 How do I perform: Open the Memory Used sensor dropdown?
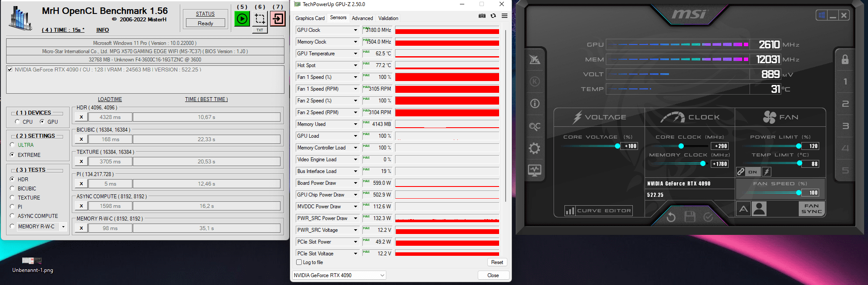click(x=355, y=124)
